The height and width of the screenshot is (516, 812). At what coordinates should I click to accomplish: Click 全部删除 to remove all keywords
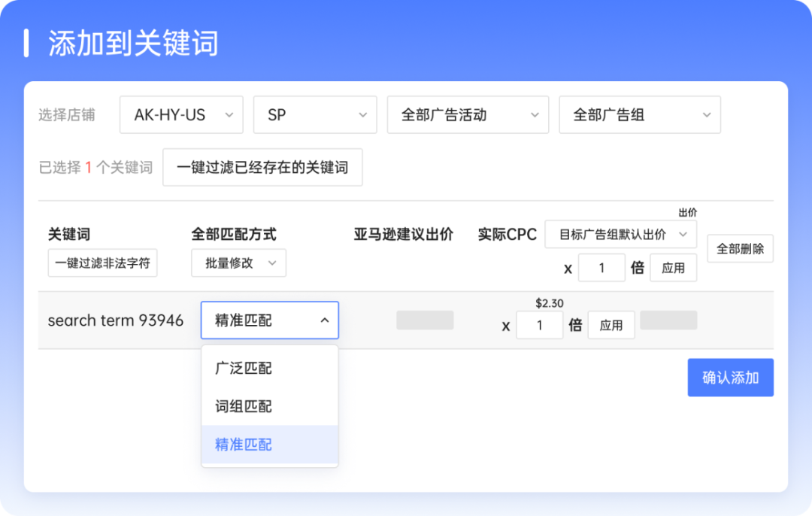point(740,248)
